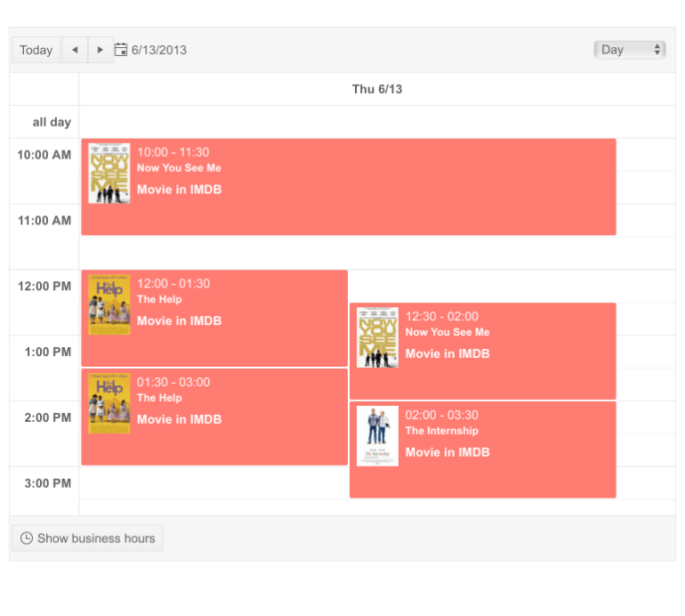Open the date picker calendar icon
The width and height of the screenshot is (685, 616).
[122, 50]
